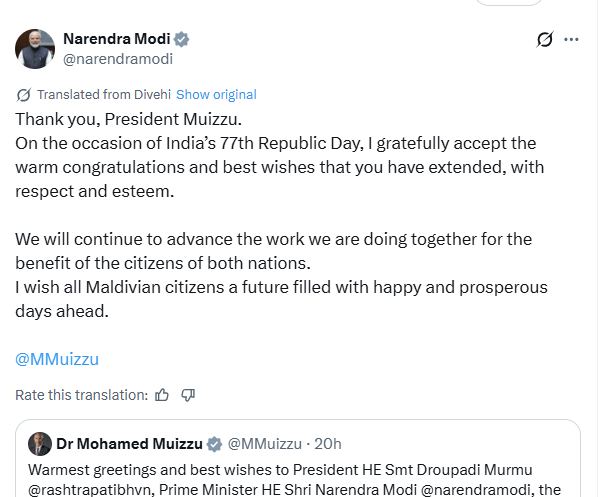600x497 pixels.
Task: Click gray @MMuizzu handle in quoted post header
Action: tap(264, 444)
